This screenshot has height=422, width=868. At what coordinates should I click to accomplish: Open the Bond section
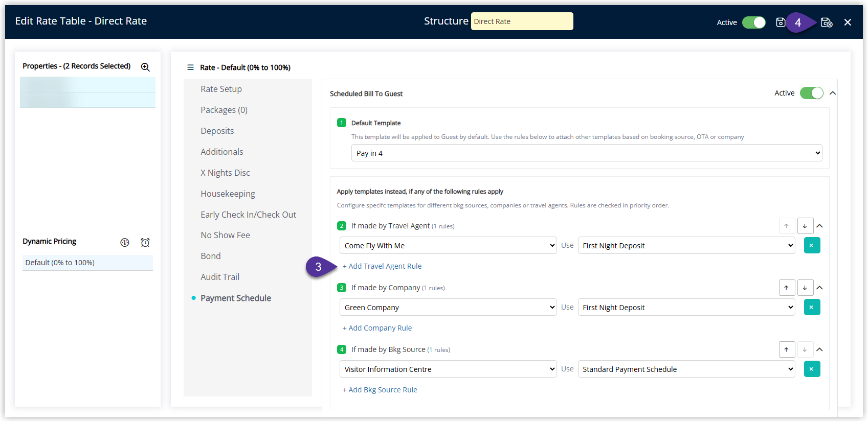pos(211,256)
